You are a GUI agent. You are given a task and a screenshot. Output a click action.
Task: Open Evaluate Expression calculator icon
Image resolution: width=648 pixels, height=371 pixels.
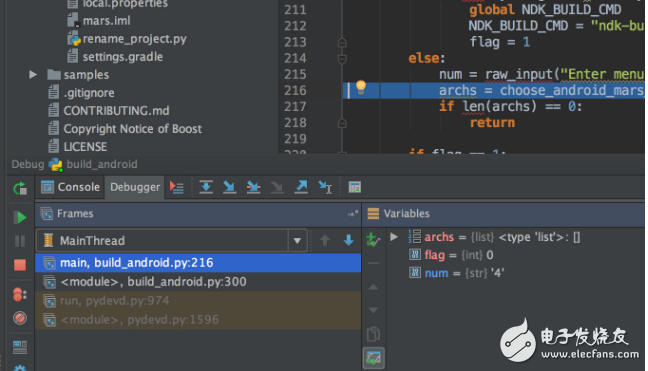click(355, 187)
